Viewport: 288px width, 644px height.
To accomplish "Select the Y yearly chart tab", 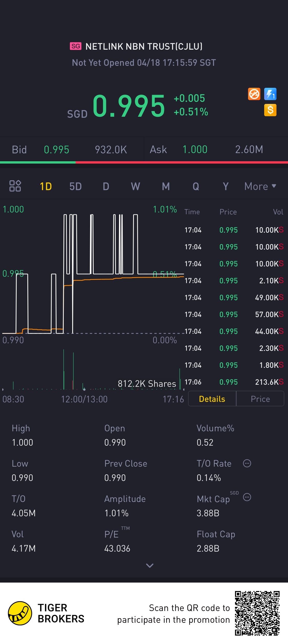I will [x=226, y=186].
